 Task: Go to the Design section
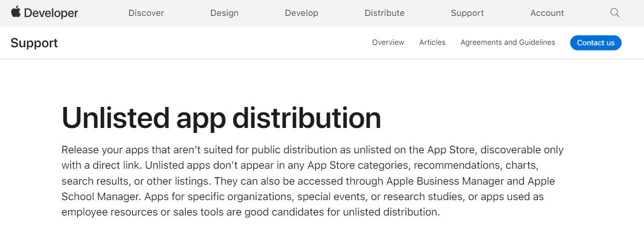click(224, 13)
